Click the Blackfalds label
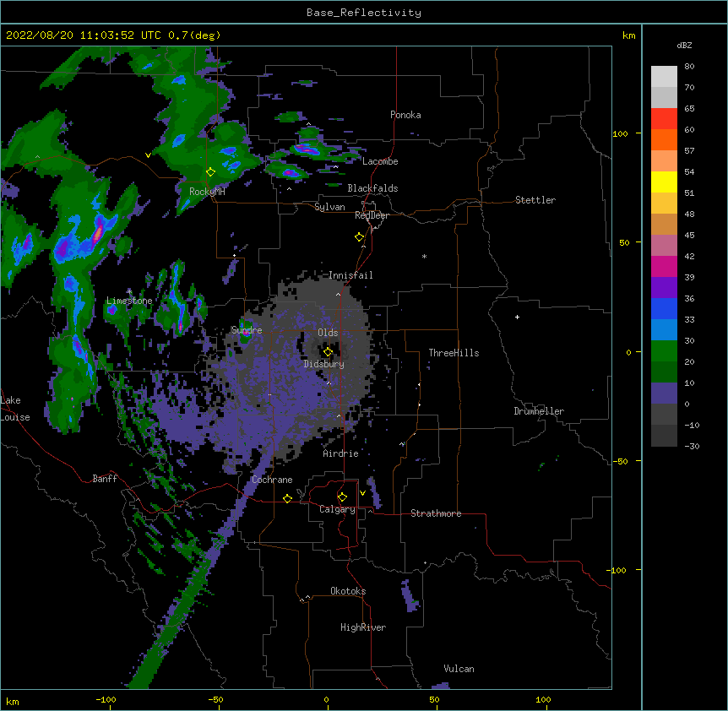The height and width of the screenshot is (711, 728). point(372,188)
